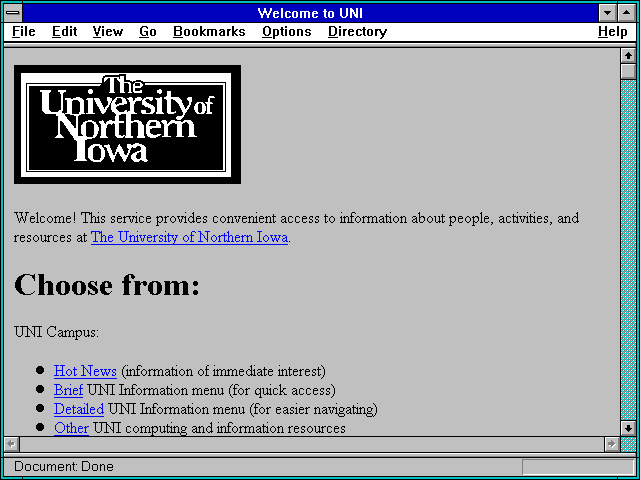
Task: Open the Other computing resources link
Action: click(71, 428)
